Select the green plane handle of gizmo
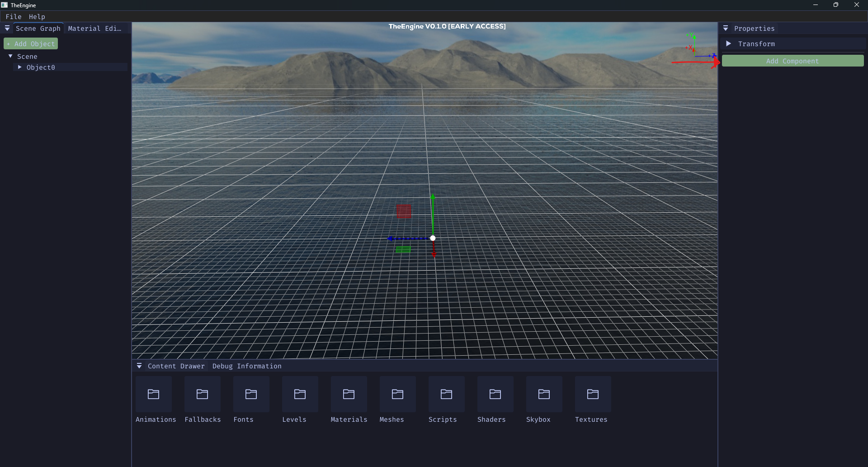The image size is (868, 467). (403, 249)
